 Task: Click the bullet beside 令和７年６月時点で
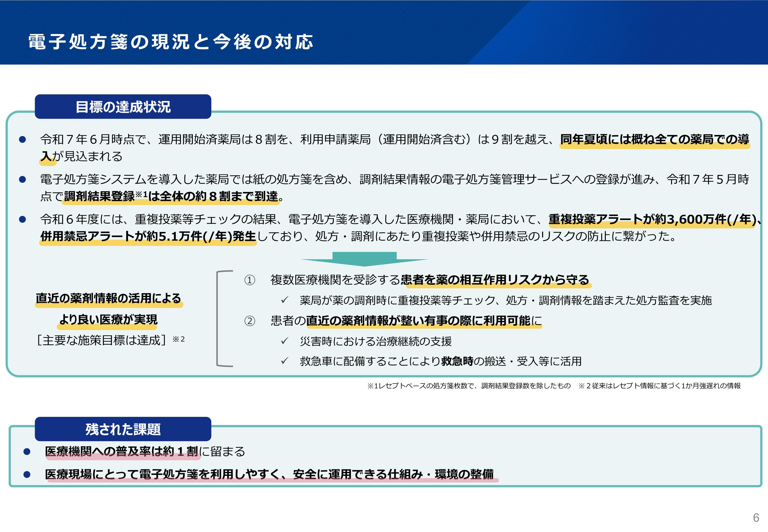(23, 139)
